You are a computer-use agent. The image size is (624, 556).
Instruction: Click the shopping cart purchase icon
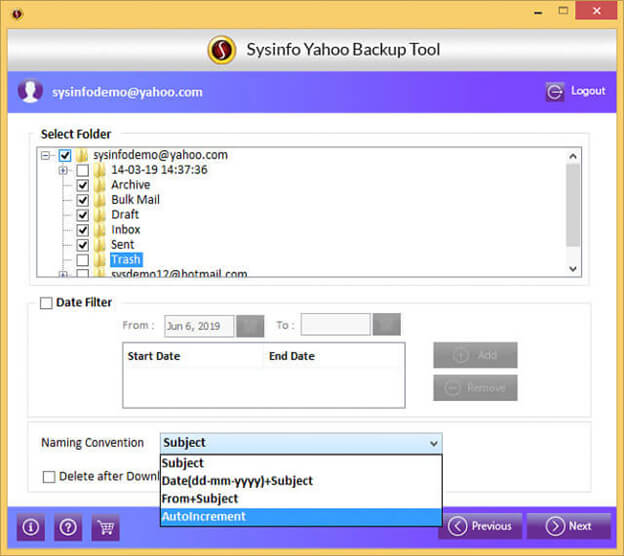coord(105,527)
